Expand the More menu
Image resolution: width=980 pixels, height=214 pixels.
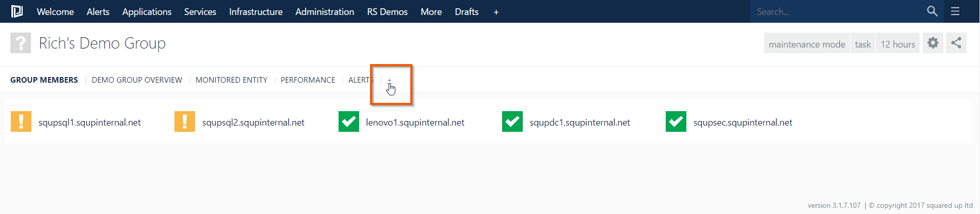tap(431, 12)
